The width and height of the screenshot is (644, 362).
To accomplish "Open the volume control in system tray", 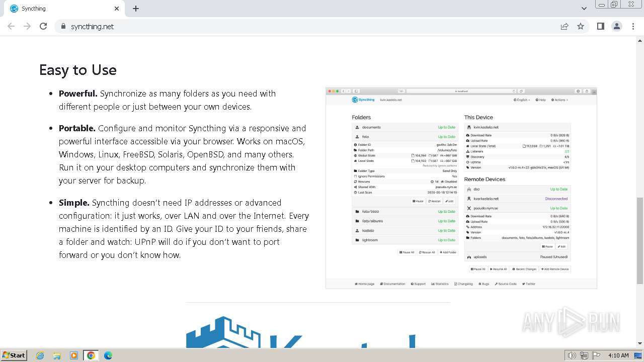I will 572,355.
